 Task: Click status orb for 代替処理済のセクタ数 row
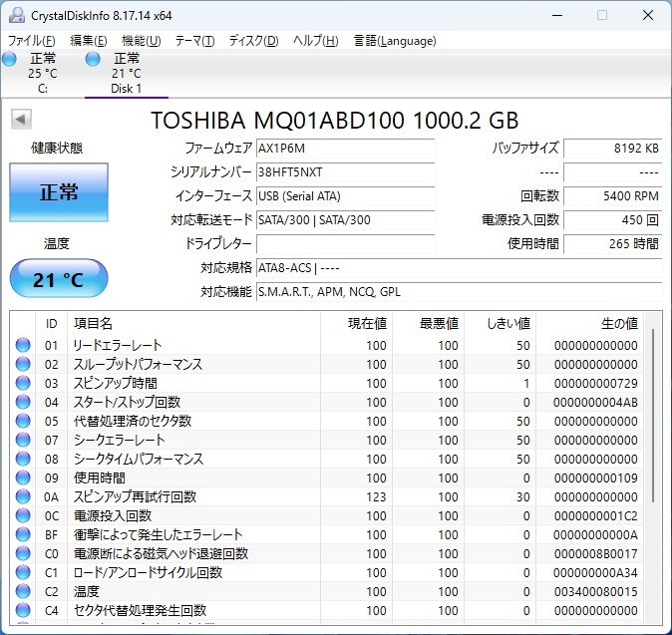23,421
